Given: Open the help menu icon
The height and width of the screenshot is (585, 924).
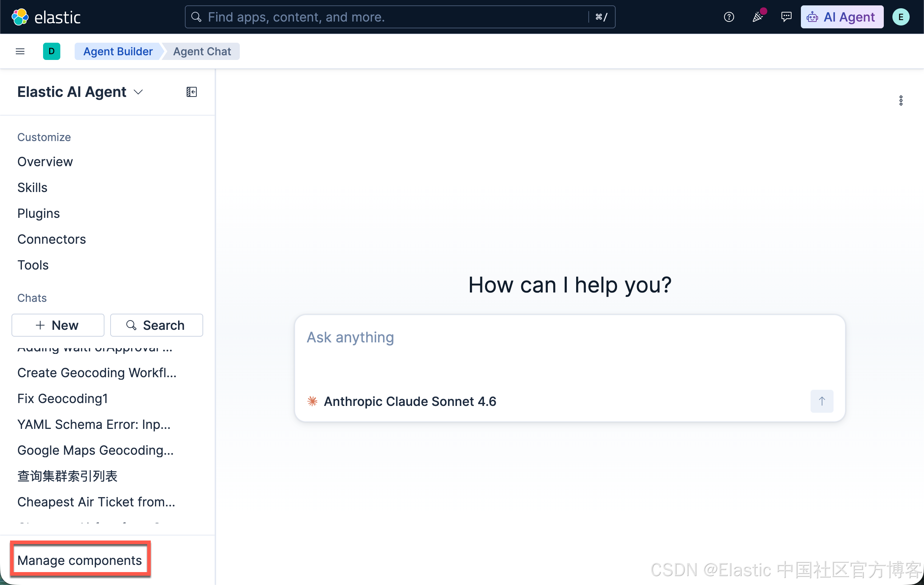Looking at the screenshot, I should 729,17.
